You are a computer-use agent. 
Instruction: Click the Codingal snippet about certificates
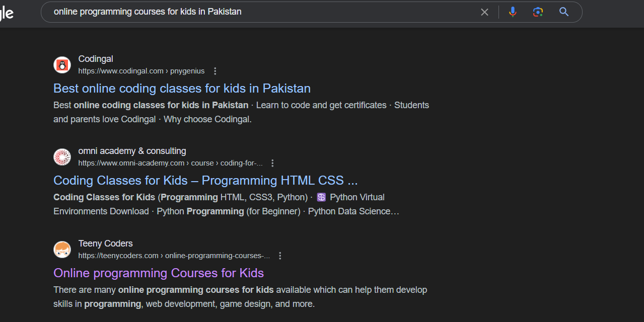(241, 112)
